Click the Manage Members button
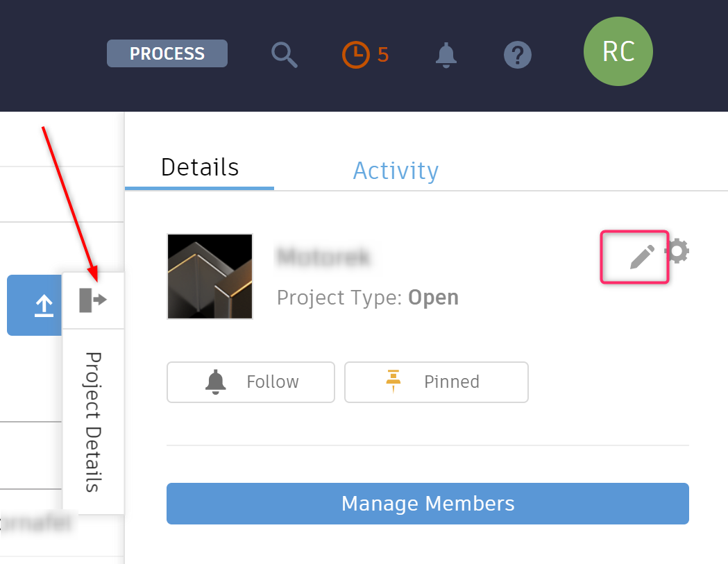 (428, 504)
